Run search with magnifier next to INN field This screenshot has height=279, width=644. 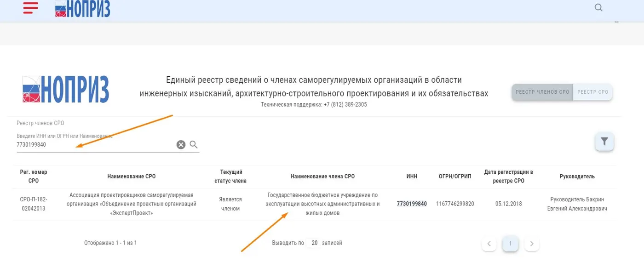[194, 145]
